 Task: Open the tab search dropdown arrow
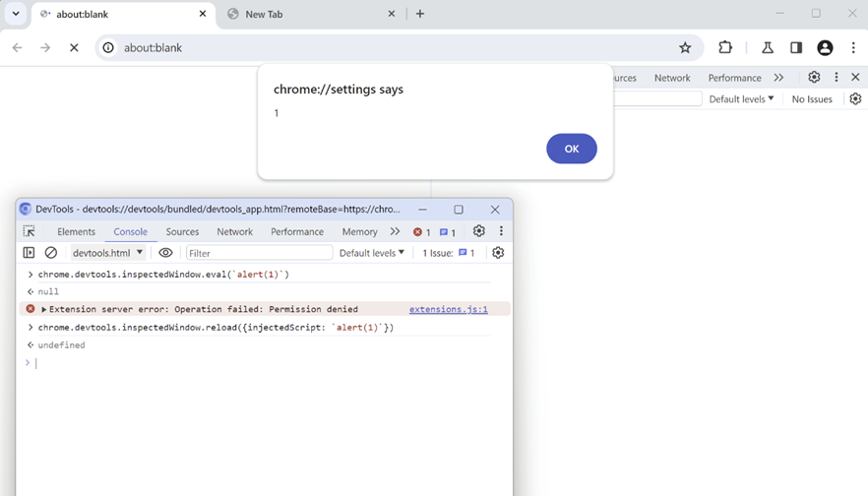pos(16,14)
